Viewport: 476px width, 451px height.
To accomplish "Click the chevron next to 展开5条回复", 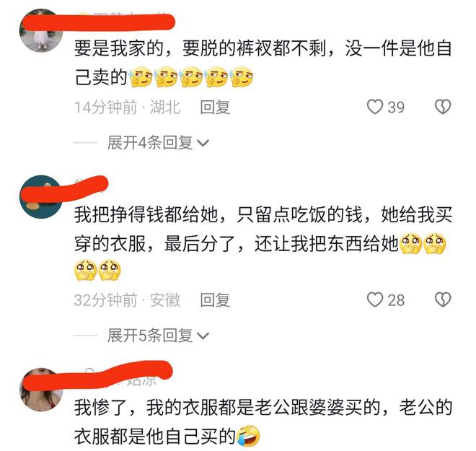I will (x=203, y=336).
